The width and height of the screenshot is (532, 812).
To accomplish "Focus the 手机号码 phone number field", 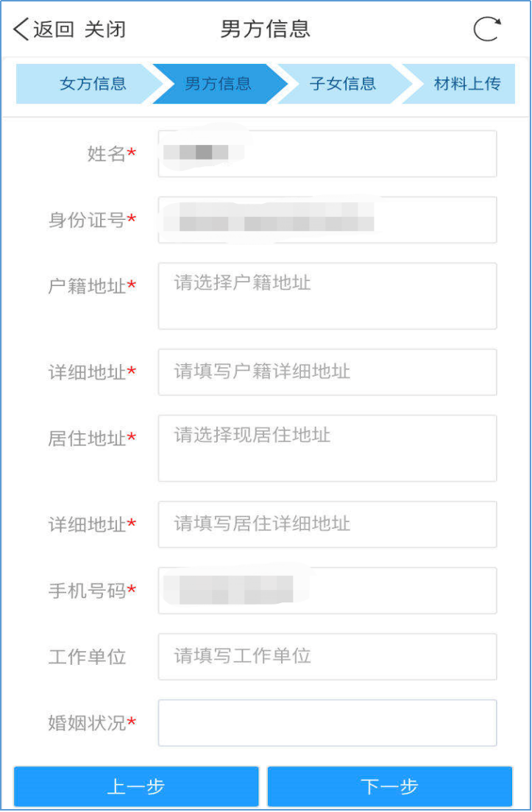I will [x=327, y=591].
